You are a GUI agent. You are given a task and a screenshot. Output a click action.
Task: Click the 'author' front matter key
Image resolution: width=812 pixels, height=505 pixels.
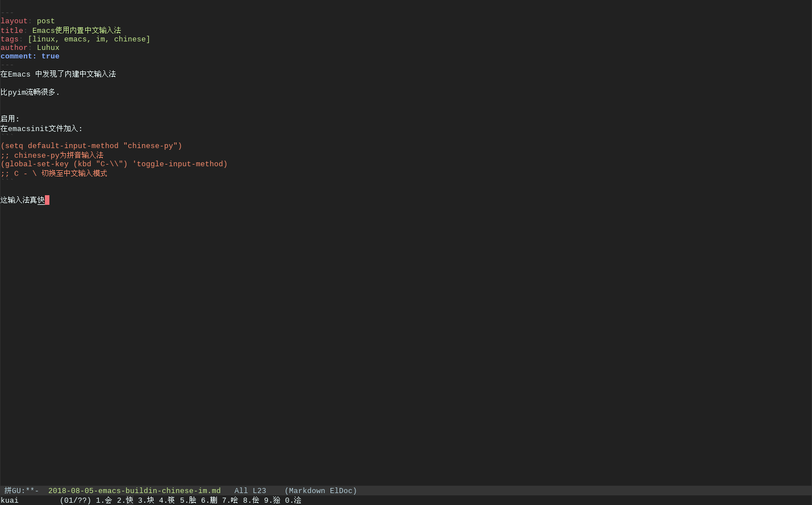coord(14,48)
